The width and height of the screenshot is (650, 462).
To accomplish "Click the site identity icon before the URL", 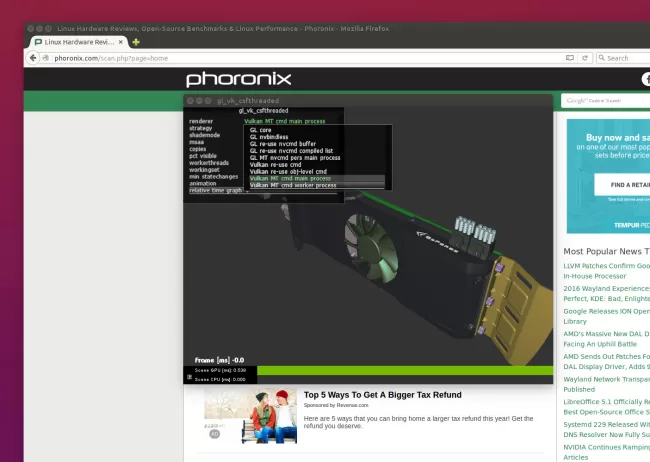I will pyautogui.click(x=46, y=58).
